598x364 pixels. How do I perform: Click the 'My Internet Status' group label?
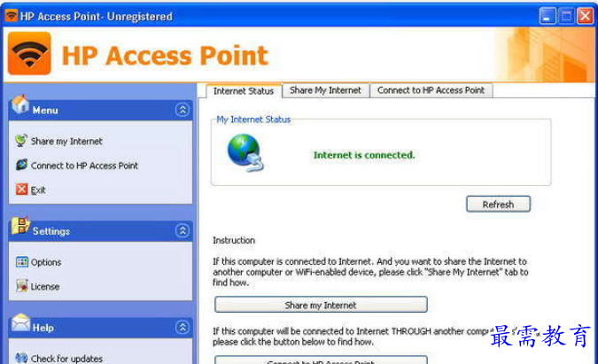pyautogui.click(x=253, y=120)
